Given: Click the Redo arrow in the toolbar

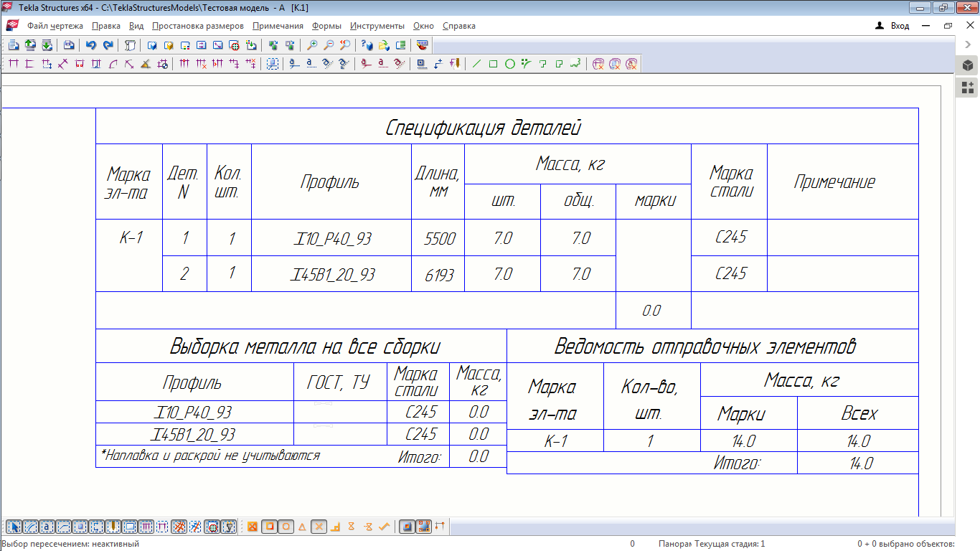Looking at the screenshot, I should [x=108, y=45].
